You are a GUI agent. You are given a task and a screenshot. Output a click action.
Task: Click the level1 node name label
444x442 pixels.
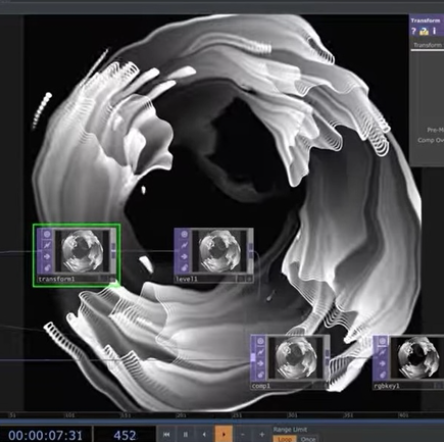tap(186, 279)
